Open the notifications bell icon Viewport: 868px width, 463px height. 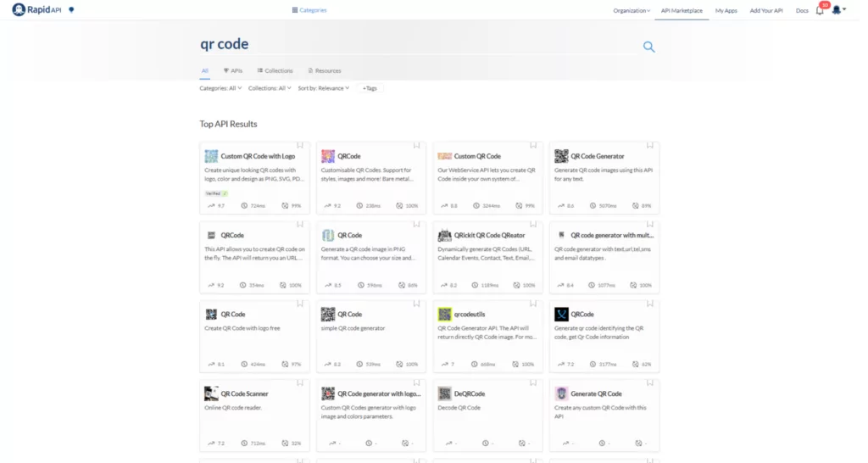pos(820,10)
